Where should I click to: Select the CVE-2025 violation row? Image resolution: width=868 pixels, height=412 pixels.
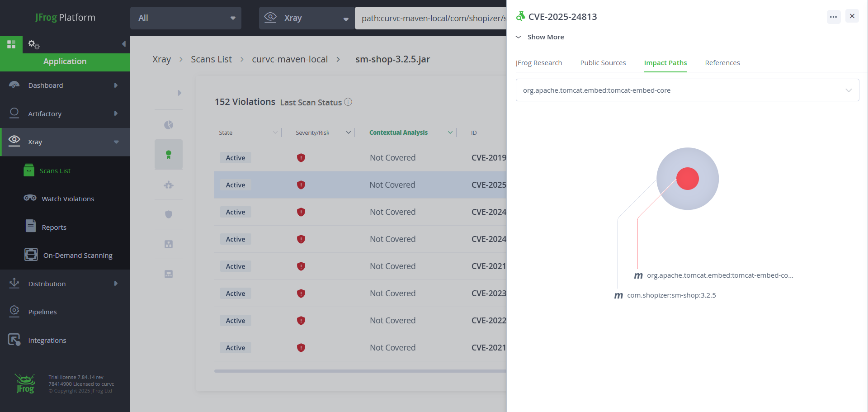[360, 185]
